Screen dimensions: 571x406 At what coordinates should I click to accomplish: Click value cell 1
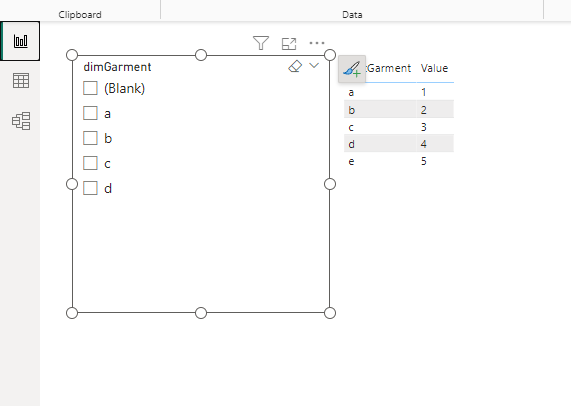(x=424, y=92)
